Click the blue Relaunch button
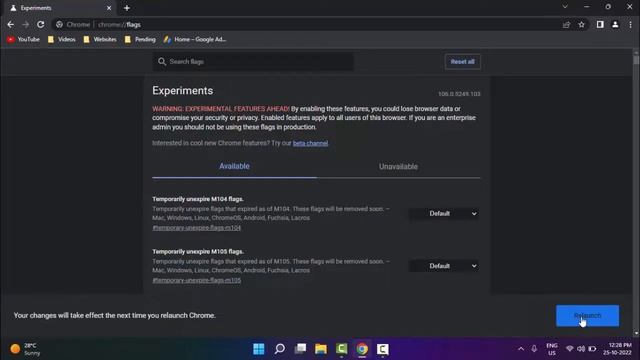The height and width of the screenshot is (360, 640). 587,316
